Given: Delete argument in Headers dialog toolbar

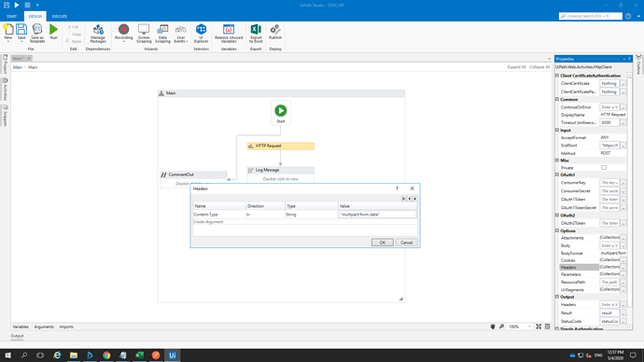Looking at the screenshot, I should pyautogui.click(x=403, y=199).
